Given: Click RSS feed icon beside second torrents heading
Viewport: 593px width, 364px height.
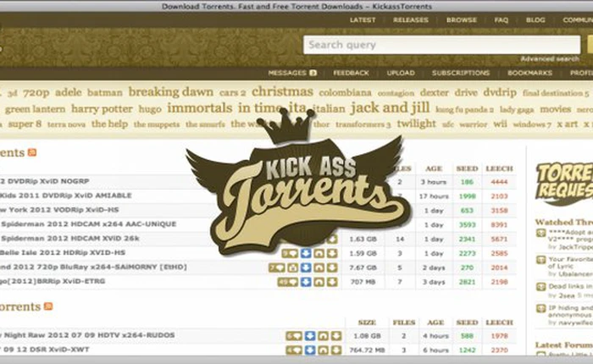Looking at the screenshot, I should click(48, 306).
